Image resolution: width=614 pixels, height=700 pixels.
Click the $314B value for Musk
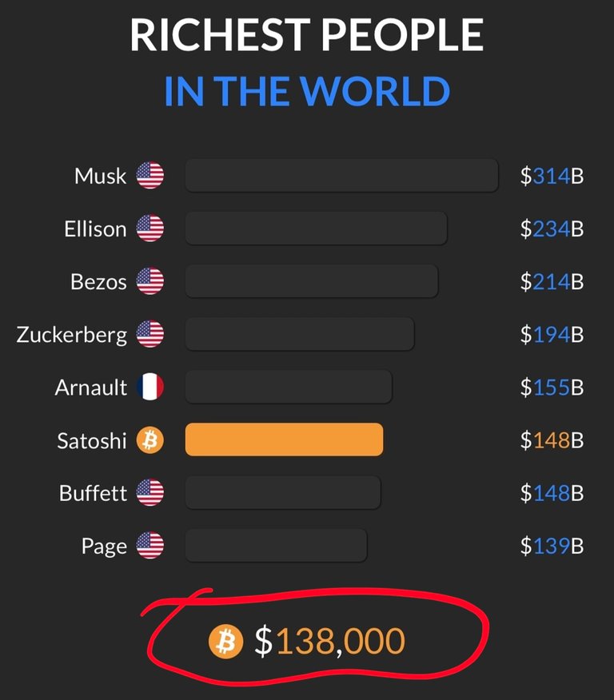[552, 176]
